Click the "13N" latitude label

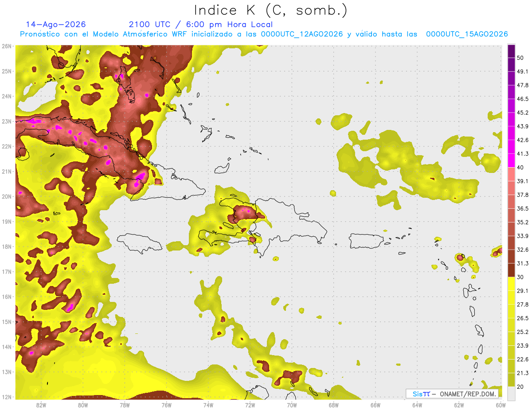pos(7,372)
